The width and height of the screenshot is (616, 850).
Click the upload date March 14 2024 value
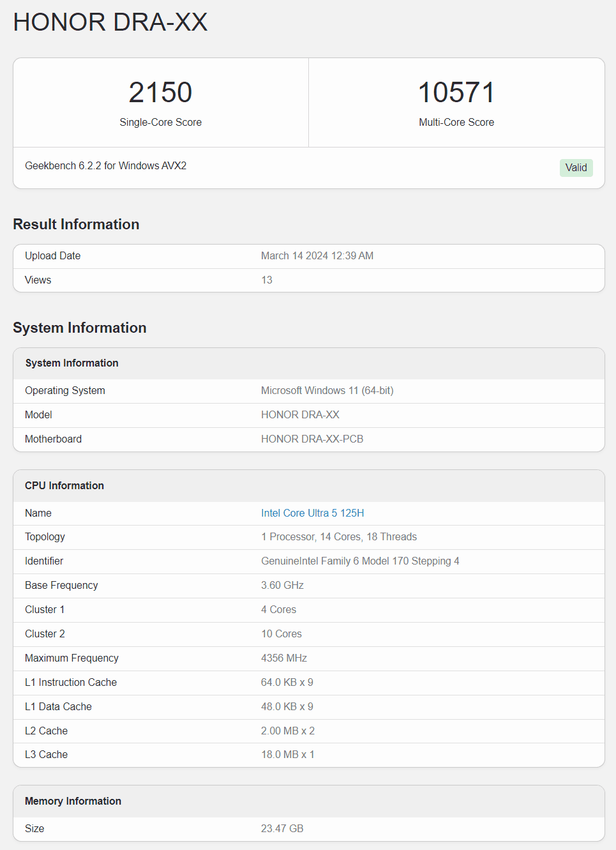[x=317, y=256]
